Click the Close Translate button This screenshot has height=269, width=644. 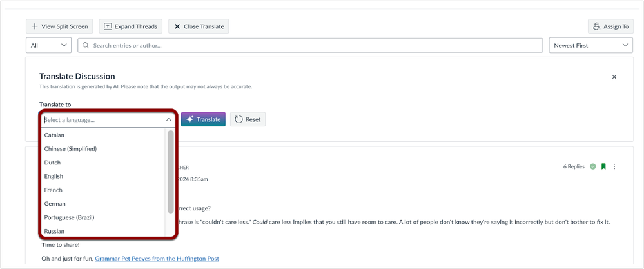coord(199,26)
